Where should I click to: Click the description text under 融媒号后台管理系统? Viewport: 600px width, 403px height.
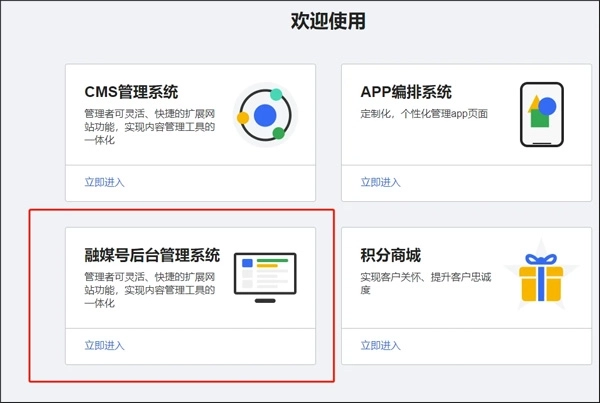150,289
